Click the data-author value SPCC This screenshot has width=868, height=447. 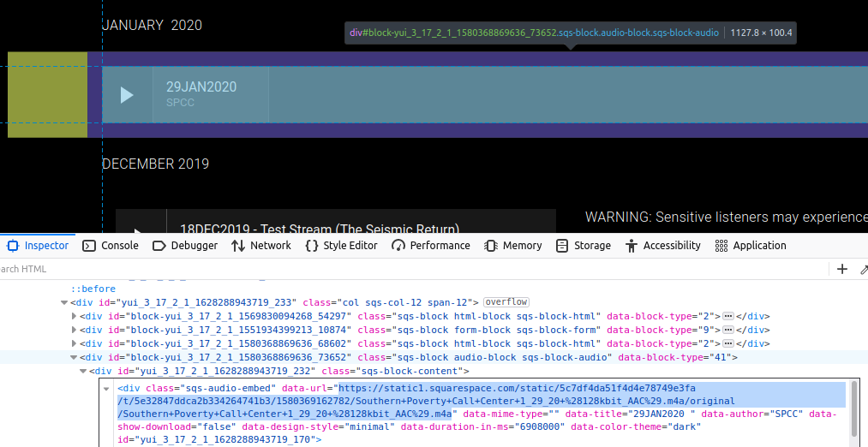tap(788, 414)
